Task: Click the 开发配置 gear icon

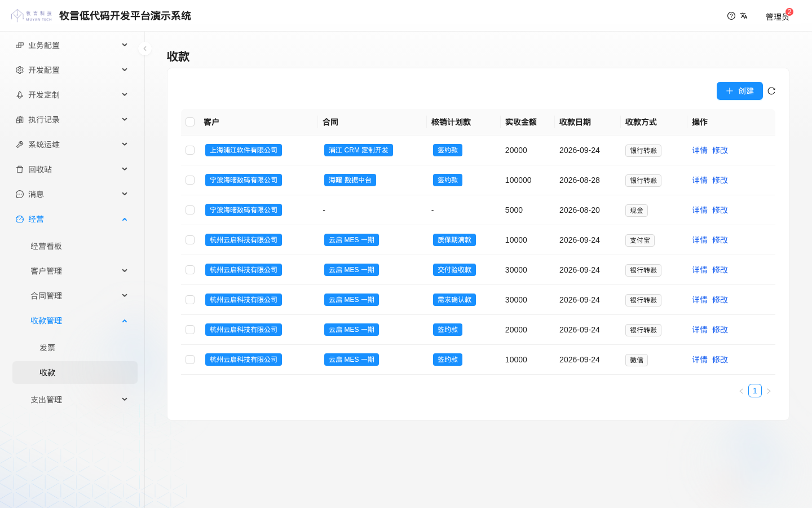Action: pyautogui.click(x=20, y=70)
